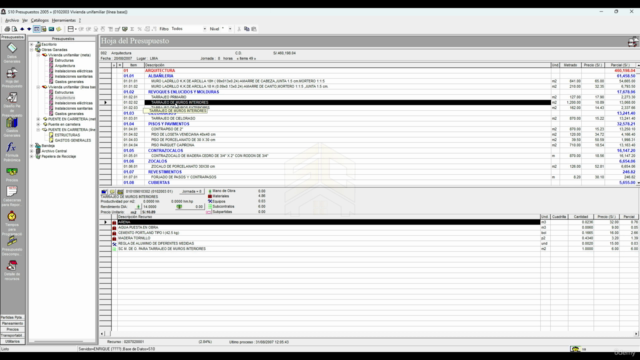Click the print toolbar icon
The image size is (640, 360).
tap(7, 29)
